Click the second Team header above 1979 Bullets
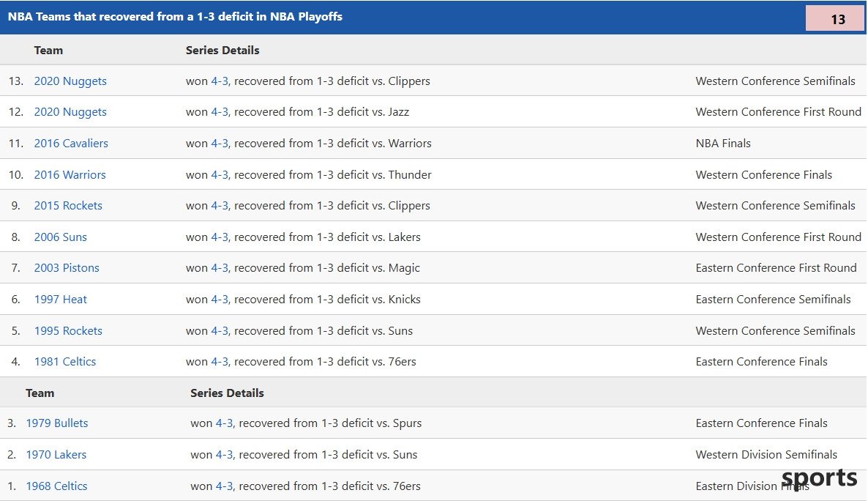Screen dimensions: 868x501 (40, 393)
